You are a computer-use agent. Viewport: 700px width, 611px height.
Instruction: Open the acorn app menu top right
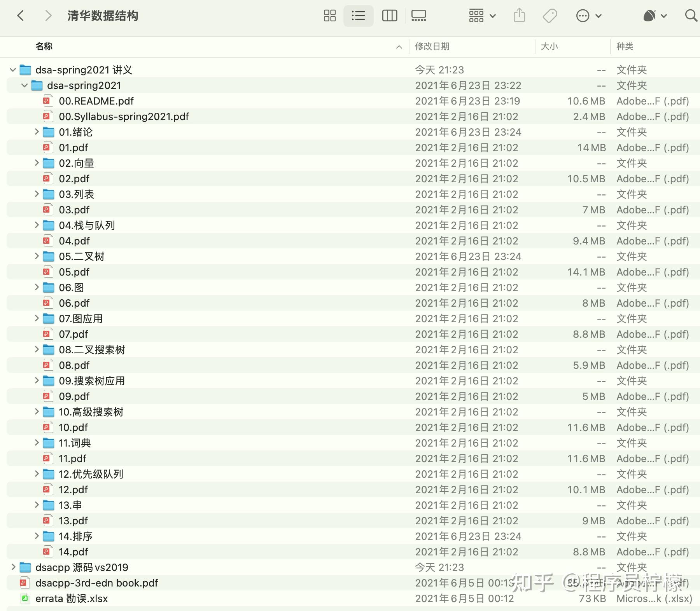click(x=649, y=16)
